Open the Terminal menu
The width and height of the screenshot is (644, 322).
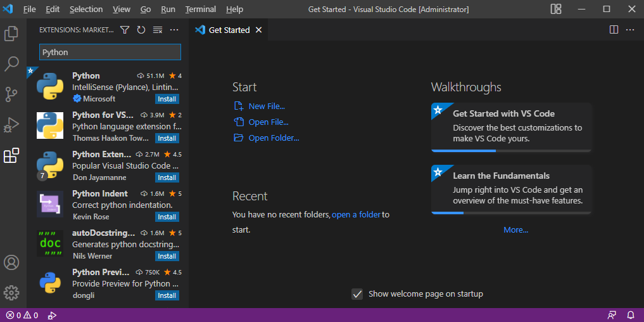pos(200,10)
